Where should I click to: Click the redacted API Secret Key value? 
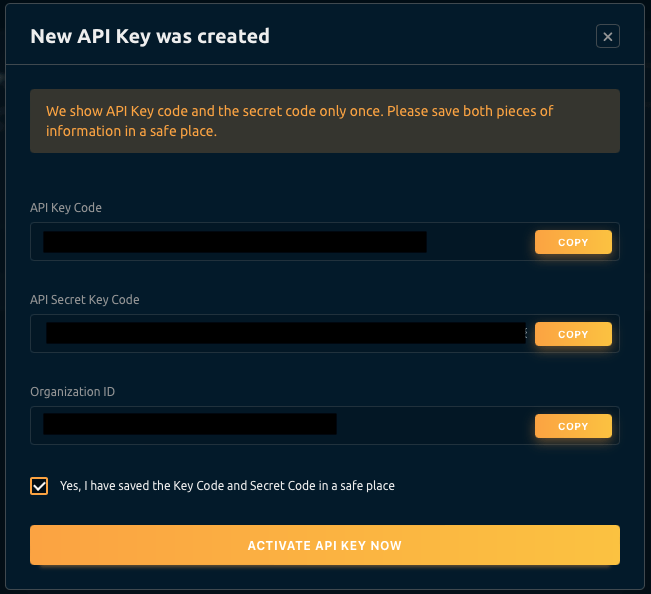tap(286, 334)
